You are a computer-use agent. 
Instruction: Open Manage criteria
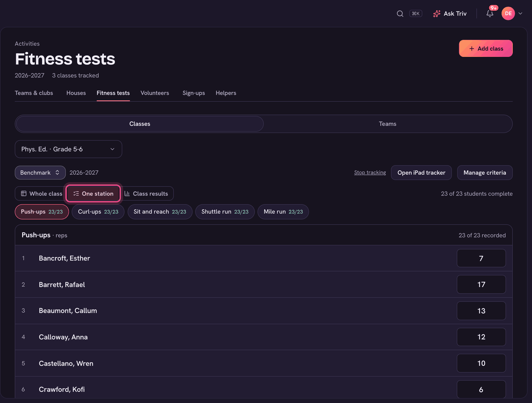coord(485,173)
